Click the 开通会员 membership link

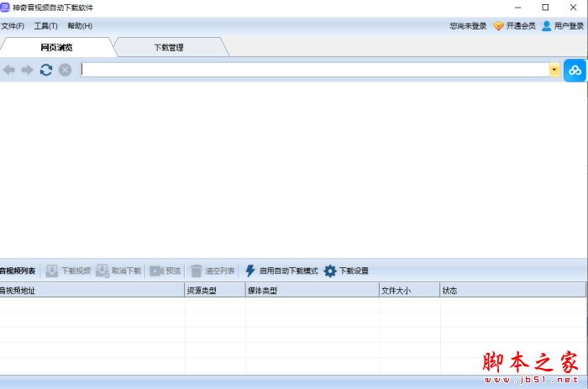coord(514,26)
